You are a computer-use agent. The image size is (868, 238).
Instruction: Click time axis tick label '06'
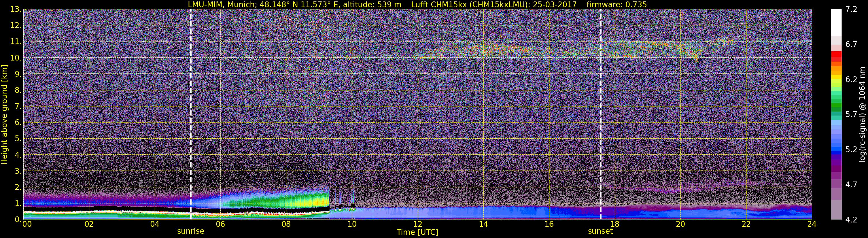coord(220,224)
